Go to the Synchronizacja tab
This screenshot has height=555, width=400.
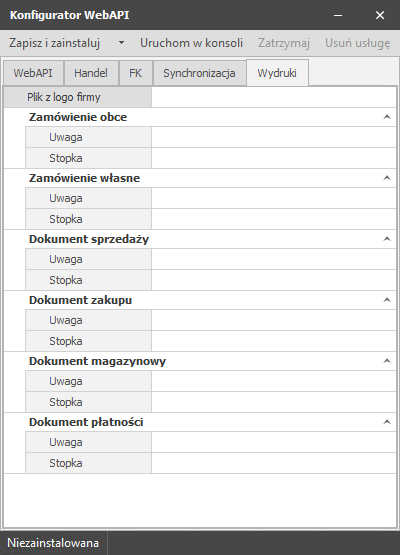tap(199, 73)
